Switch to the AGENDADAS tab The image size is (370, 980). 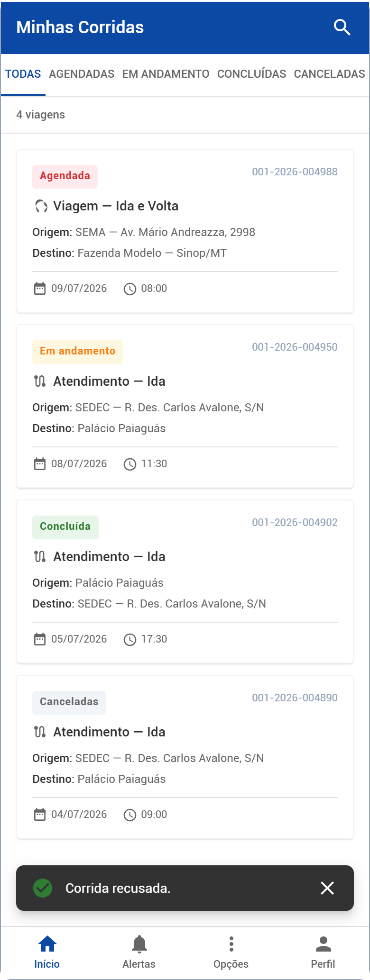(x=82, y=74)
